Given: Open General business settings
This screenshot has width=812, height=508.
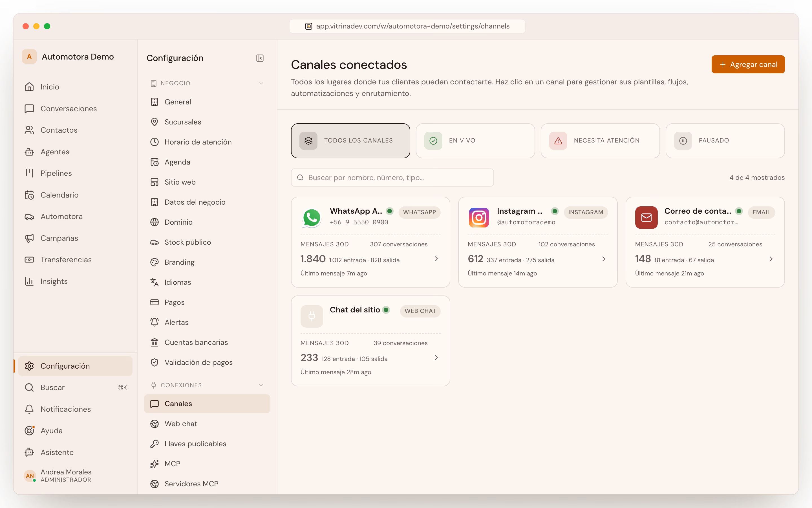Looking at the screenshot, I should click(207, 102).
